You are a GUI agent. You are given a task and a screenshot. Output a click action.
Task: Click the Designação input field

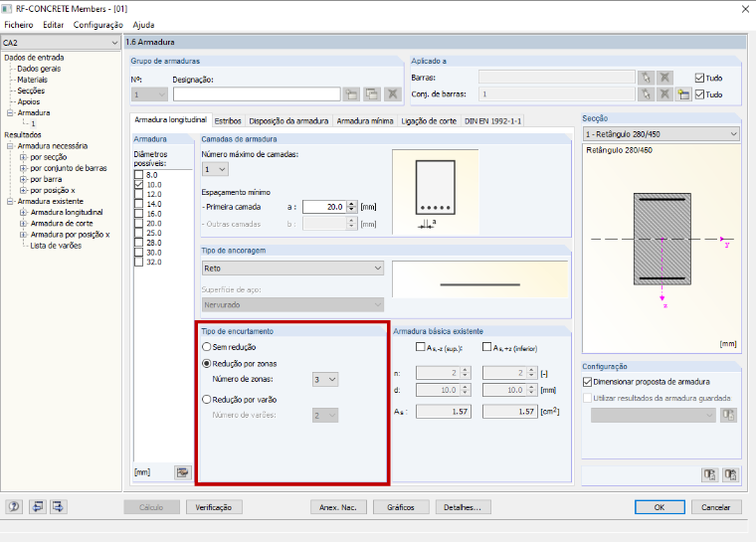pyautogui.click(x=257, y=94)
